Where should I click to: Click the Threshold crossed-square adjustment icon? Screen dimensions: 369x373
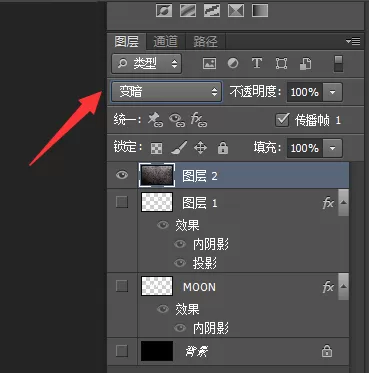[x=236, y=10]
